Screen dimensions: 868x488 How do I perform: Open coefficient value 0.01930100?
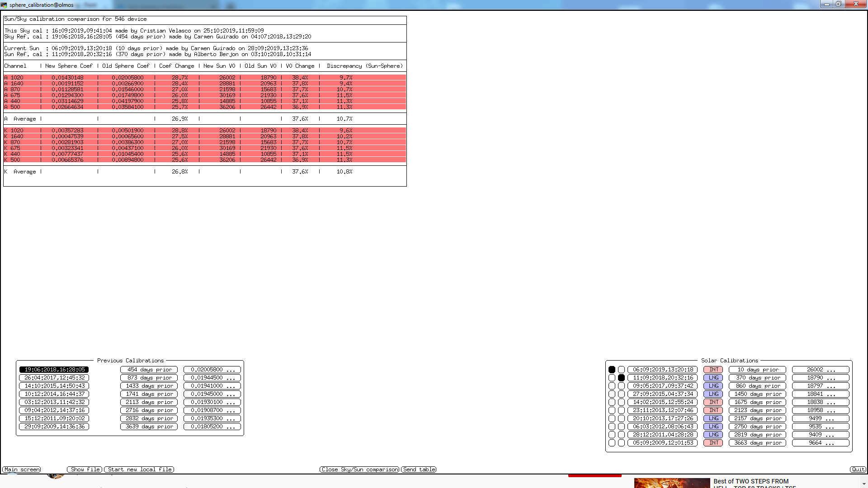click(x=212, y=402)
